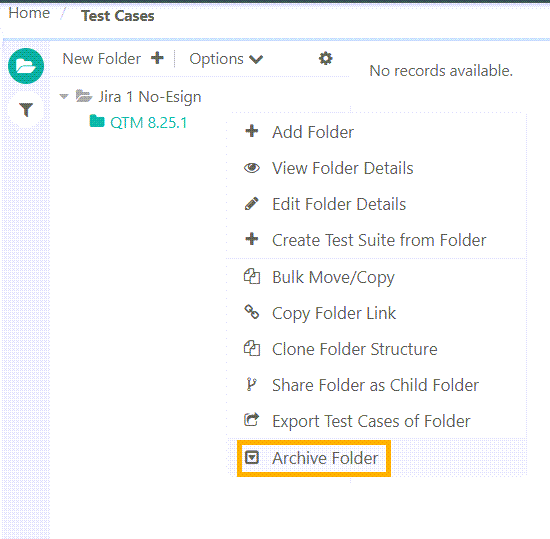This screenshot has height=539, width=550.
Task: Select Share Folder as Child Folder
Action: (376, 385)
